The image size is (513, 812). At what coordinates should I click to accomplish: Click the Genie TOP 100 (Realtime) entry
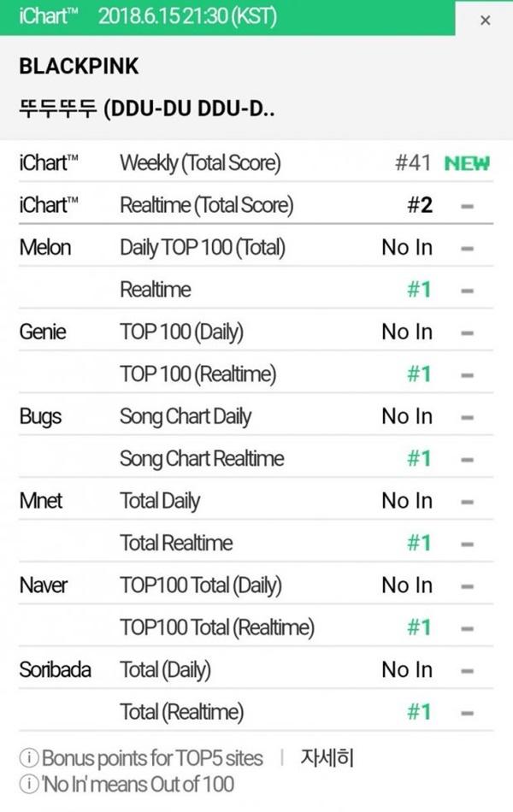pos(198,374)
